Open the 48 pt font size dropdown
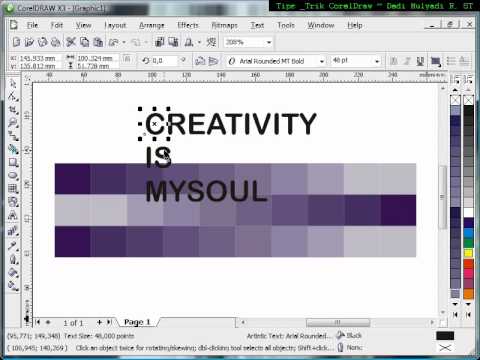The width and height of the screenshot is (480, 360). (x=377, y=61)
